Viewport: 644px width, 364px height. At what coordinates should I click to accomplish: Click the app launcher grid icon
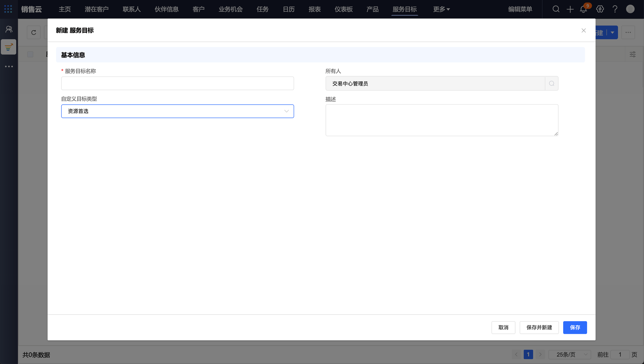tap(8, 9)
